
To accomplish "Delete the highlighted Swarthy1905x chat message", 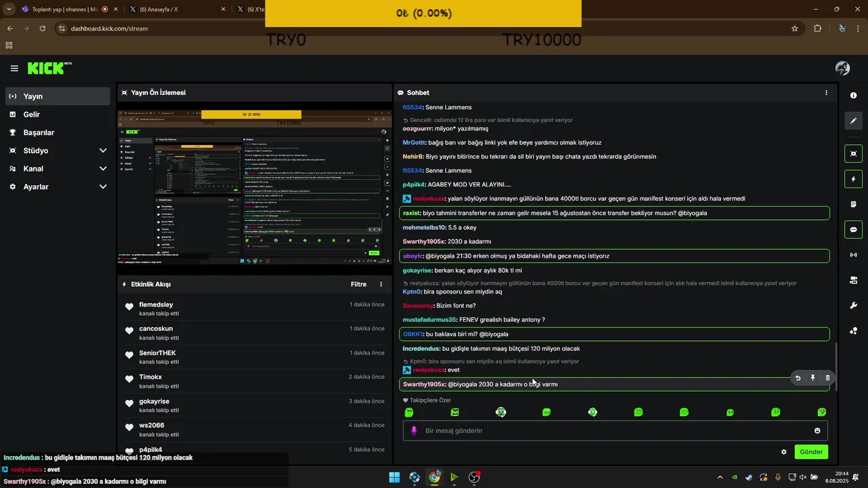I will click(x=827, y=378).
